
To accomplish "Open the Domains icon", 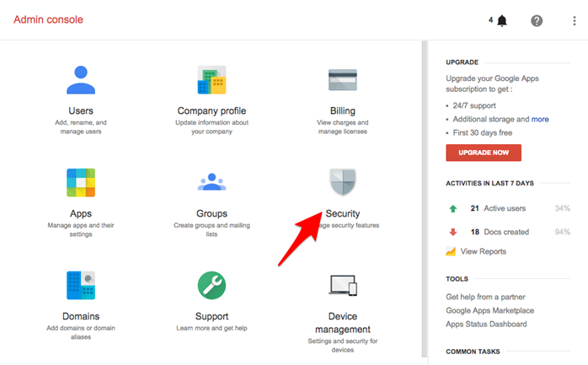I will click(x=81, y=285).
